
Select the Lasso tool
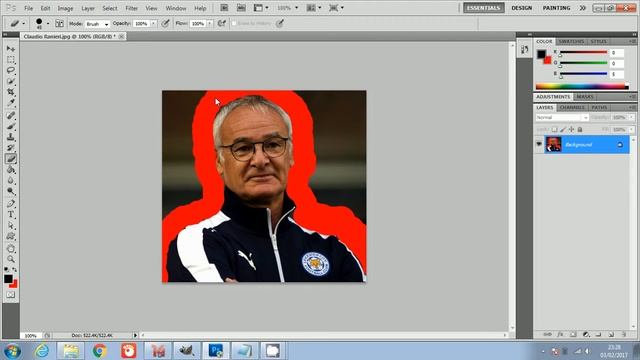pyautogui.click(x=11, y=70)
